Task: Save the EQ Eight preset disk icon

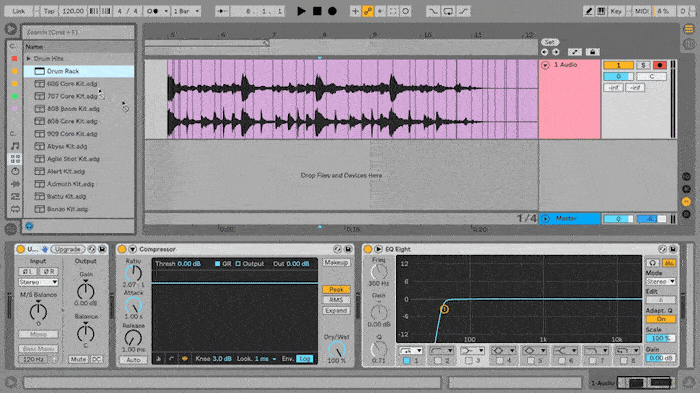Action: 673,249
